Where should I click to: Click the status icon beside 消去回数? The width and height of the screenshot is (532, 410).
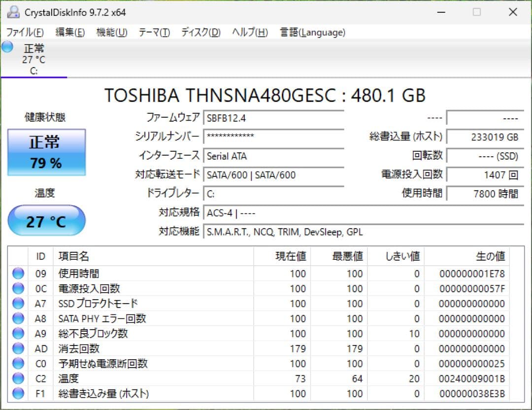[x=17, y=348]
